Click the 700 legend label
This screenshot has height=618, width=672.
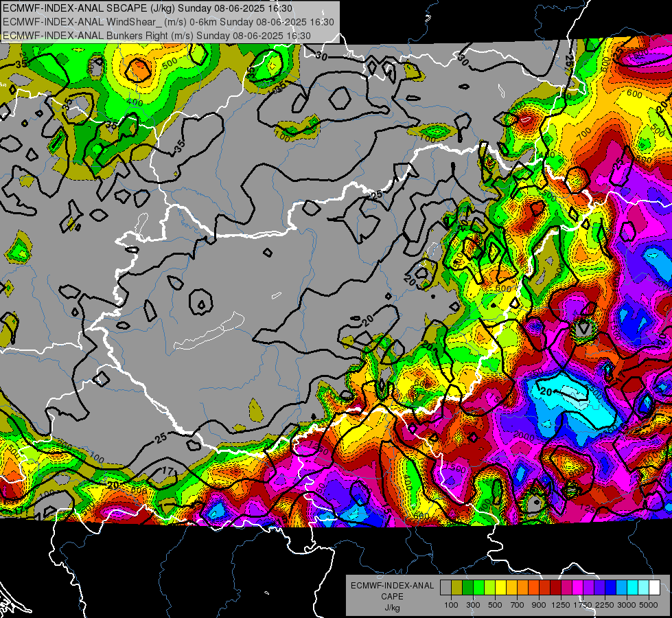518,605
